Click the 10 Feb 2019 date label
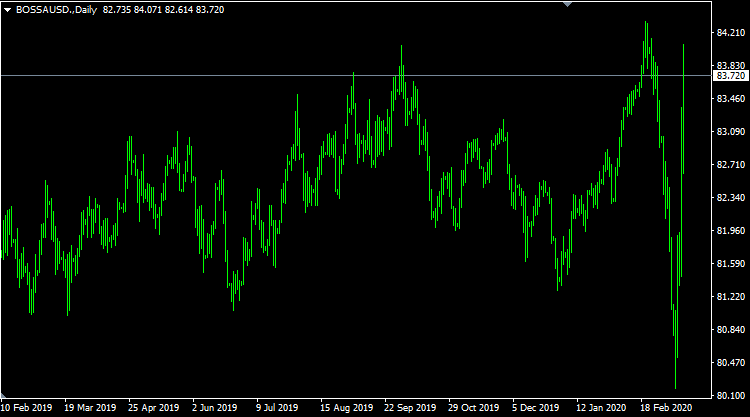The image size is (750, 417). click(26, 407)
